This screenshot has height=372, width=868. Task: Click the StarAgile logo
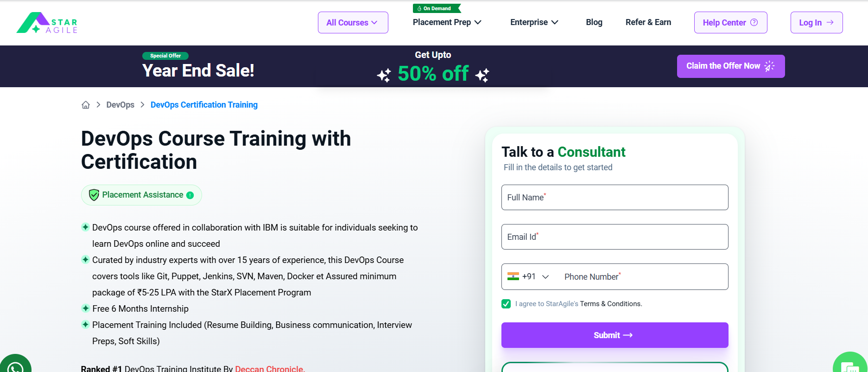(47, 23)
